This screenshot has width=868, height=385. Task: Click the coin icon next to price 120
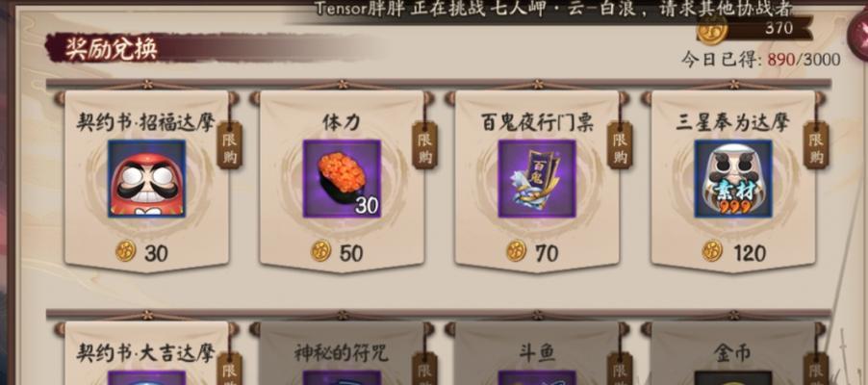(712, 251)
